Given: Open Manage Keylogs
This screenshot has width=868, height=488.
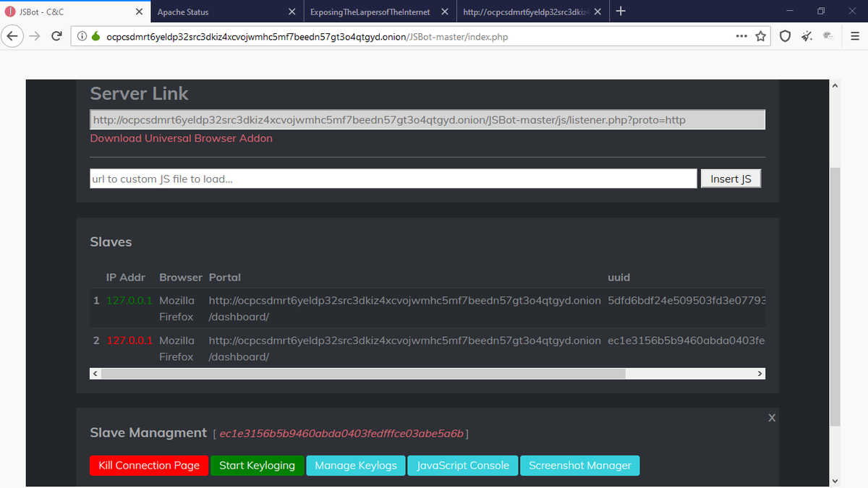Looking at the screenshot, I should point(356,466).
